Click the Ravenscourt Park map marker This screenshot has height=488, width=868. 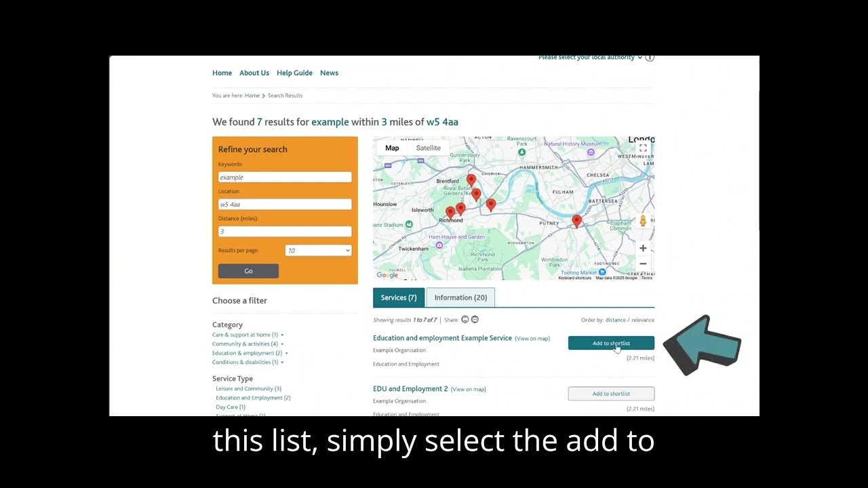pyautogui.click(x=521, y=152)
